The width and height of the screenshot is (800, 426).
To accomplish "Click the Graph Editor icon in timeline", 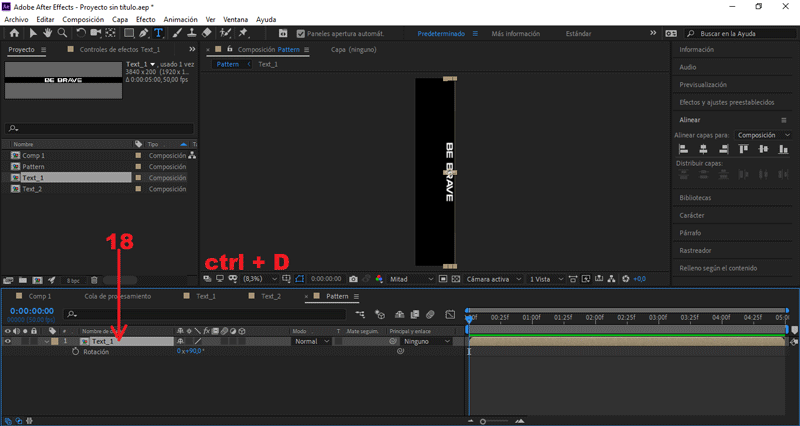I will point(450,314).
